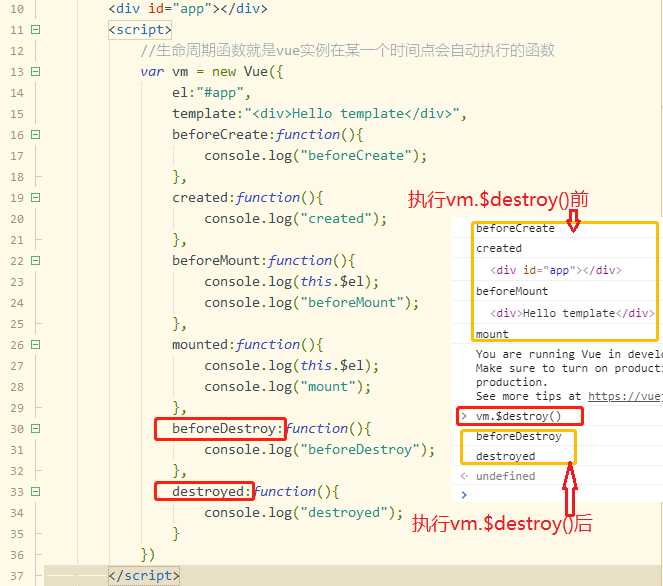Viewport: 663px width, 586px height.
Task: Click console.log("beforeDestroy") on line 31
Action: [x=320, y=450]
